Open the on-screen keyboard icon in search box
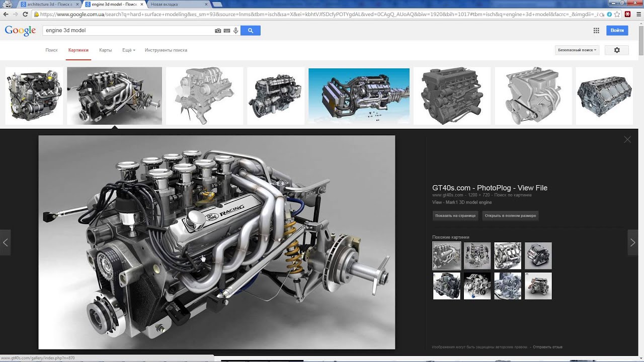Image resolution: width=644 pixels, height=362 pixels. point(227,31)
